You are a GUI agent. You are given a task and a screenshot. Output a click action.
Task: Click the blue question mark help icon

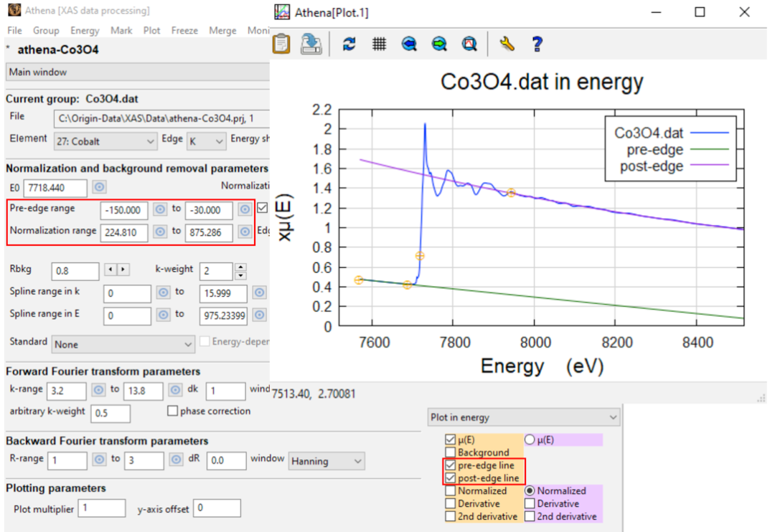point(537,44)
